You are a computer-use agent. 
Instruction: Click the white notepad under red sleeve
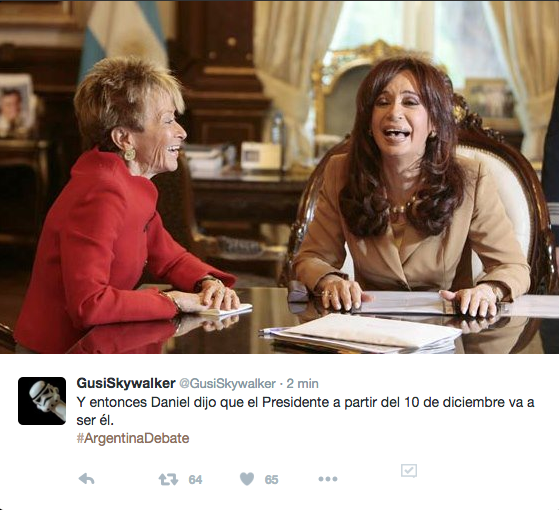point(228,310)
